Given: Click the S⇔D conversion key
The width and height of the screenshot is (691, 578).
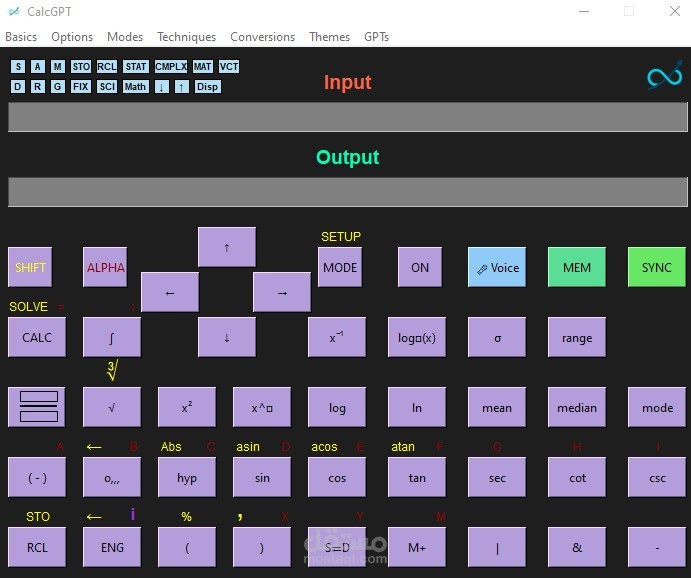Looking at the screenshot, I should coord(337,547).
